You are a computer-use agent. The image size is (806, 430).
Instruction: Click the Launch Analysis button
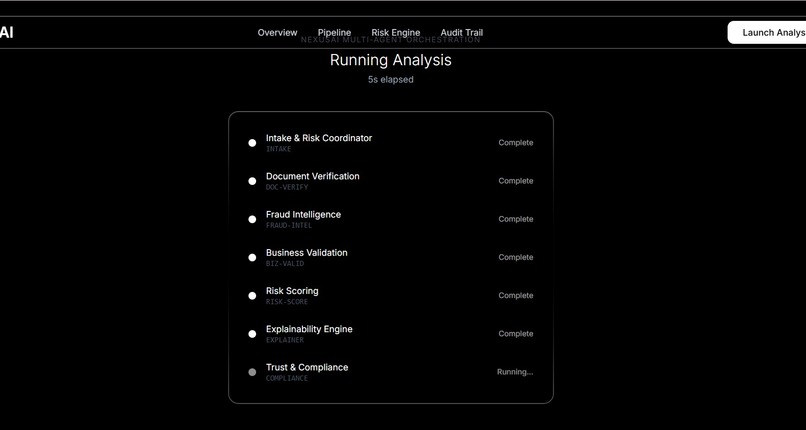767,32
